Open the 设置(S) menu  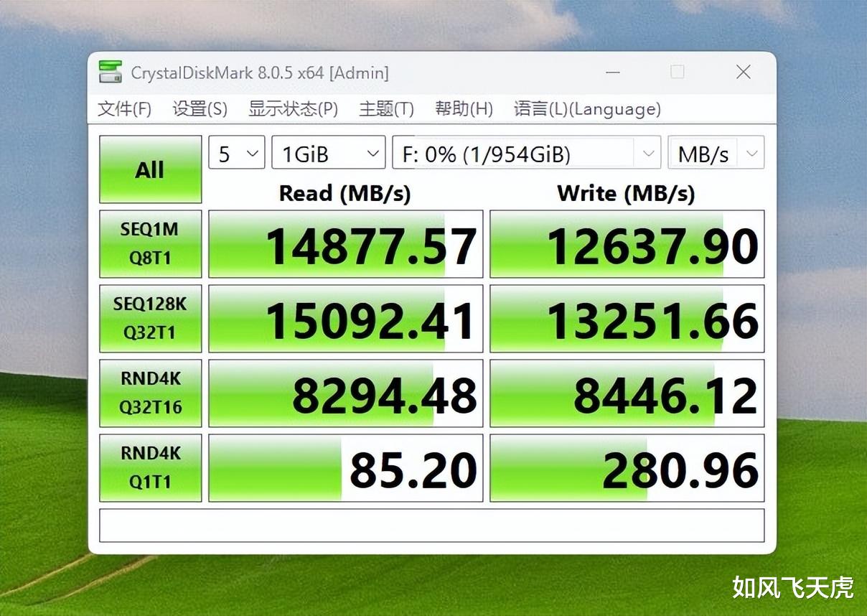coord(200,109)
